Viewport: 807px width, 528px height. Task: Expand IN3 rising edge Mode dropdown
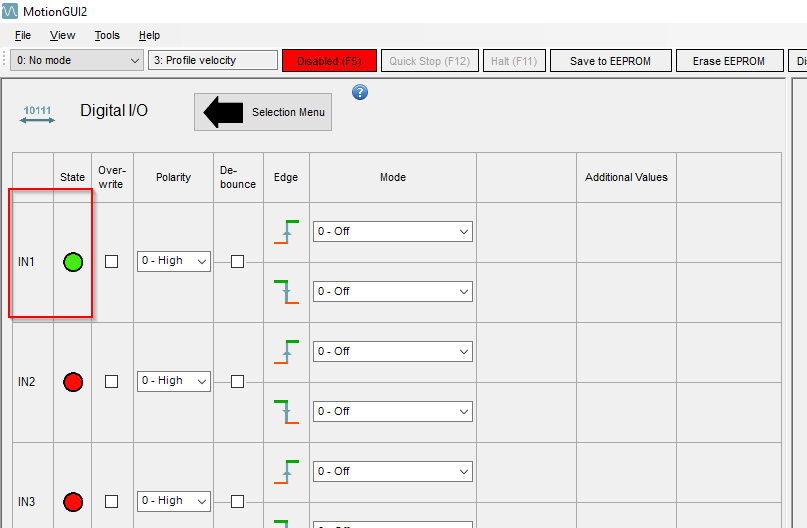tap(393, 471)
